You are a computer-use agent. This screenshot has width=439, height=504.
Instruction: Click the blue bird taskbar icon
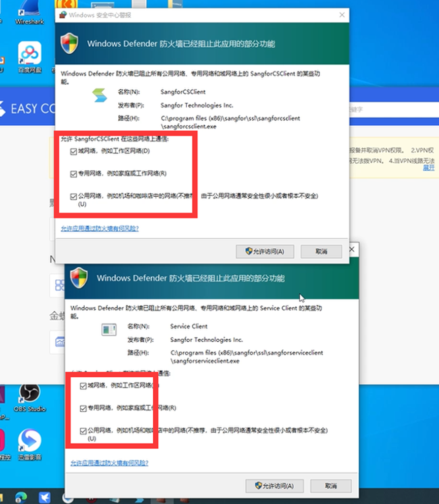45,497
